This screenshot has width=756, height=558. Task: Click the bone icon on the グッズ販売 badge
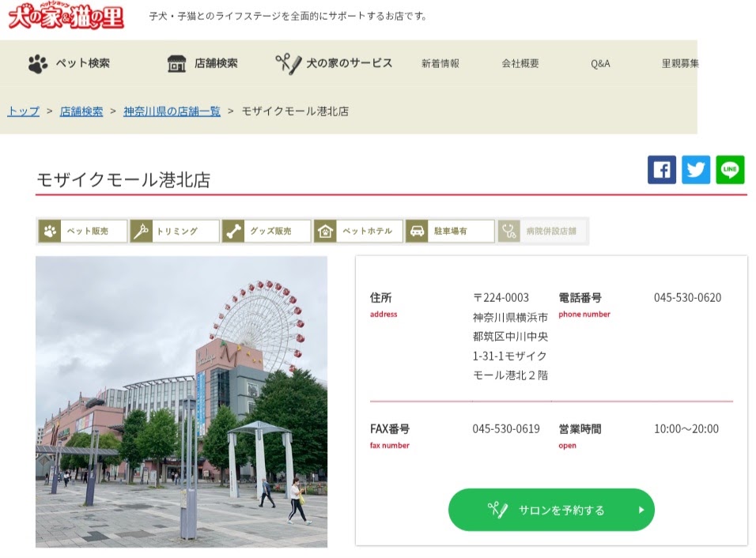pyautogui.click(x=234, y=232)
